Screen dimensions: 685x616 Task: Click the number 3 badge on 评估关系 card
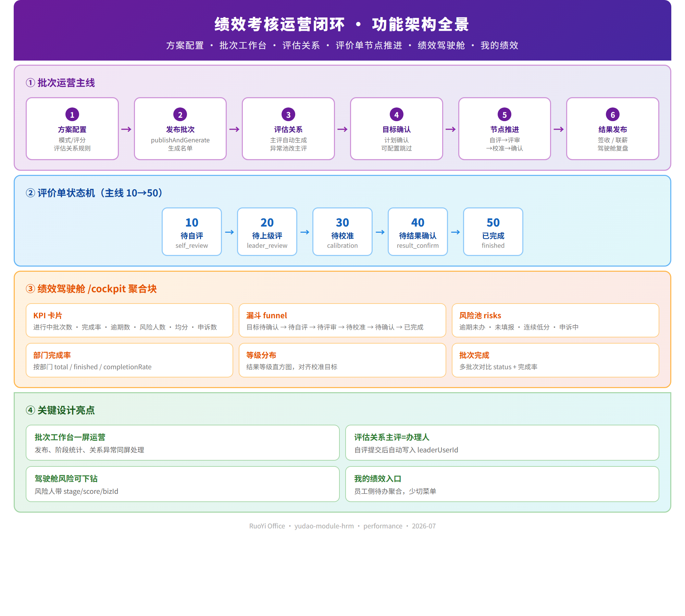(288, 115)
